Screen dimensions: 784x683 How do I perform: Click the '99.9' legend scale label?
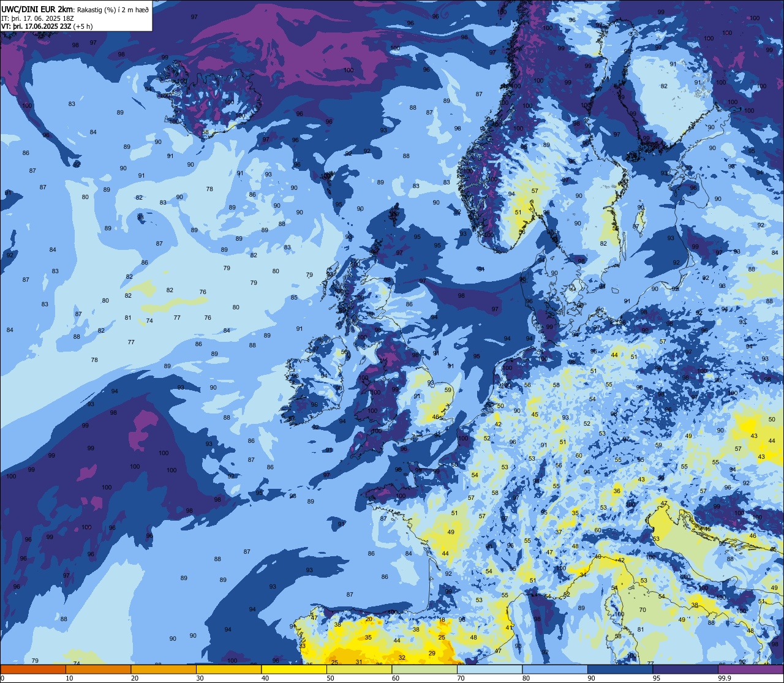click(725, 678)
